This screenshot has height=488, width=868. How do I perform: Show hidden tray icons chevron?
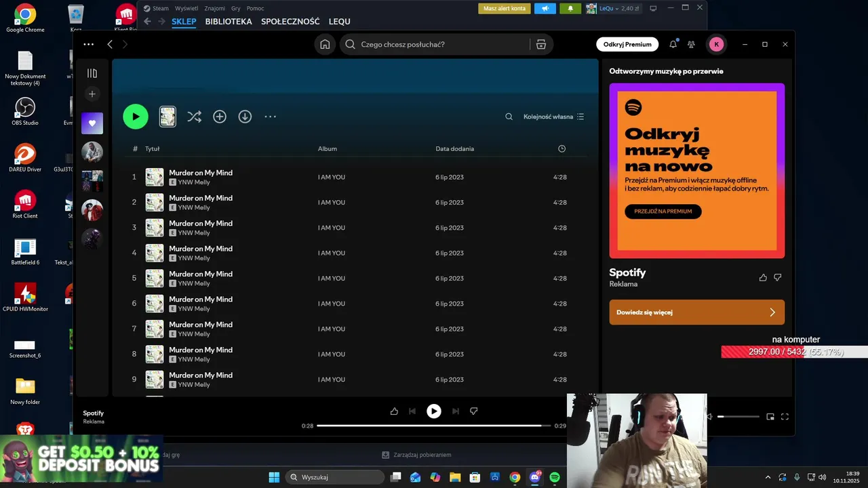[768, 477]
